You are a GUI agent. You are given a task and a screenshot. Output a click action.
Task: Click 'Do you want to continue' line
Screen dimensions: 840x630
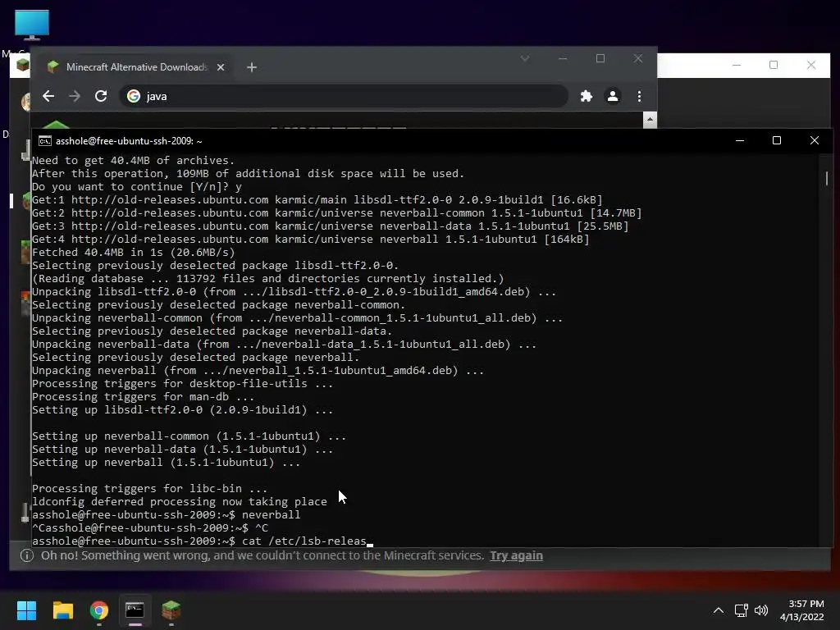(x=137, y=186)
